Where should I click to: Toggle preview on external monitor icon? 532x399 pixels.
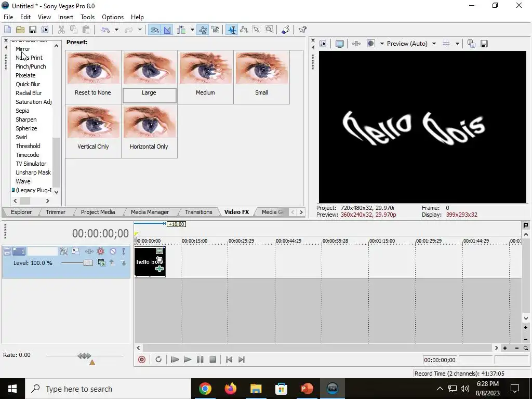click(x=339, y=44)
